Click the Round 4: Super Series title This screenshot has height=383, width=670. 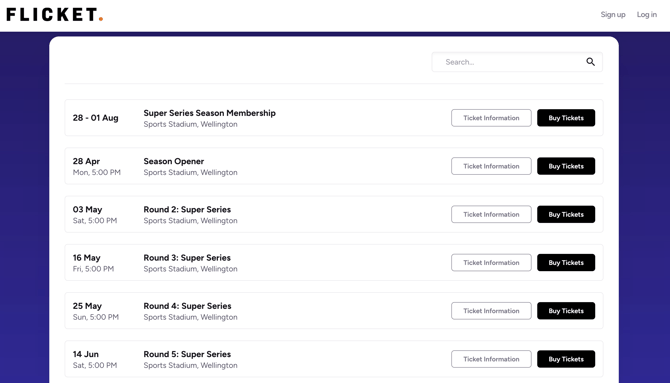tap(187, 306)
